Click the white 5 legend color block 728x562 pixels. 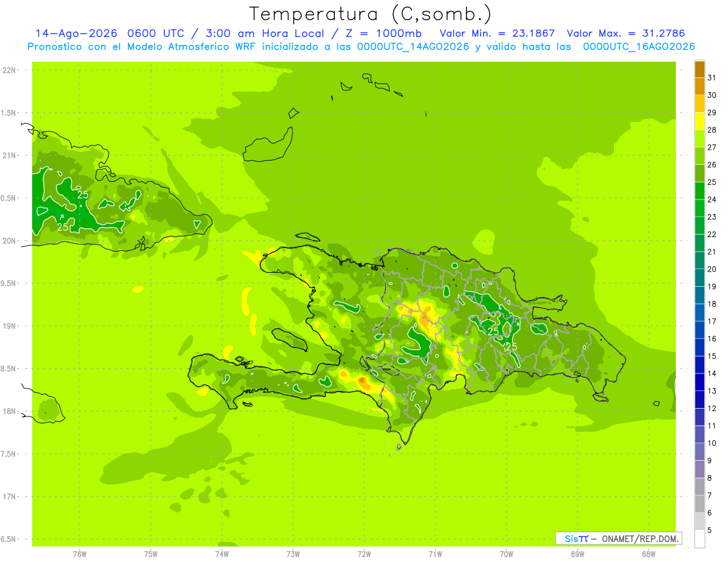(699, 538)
